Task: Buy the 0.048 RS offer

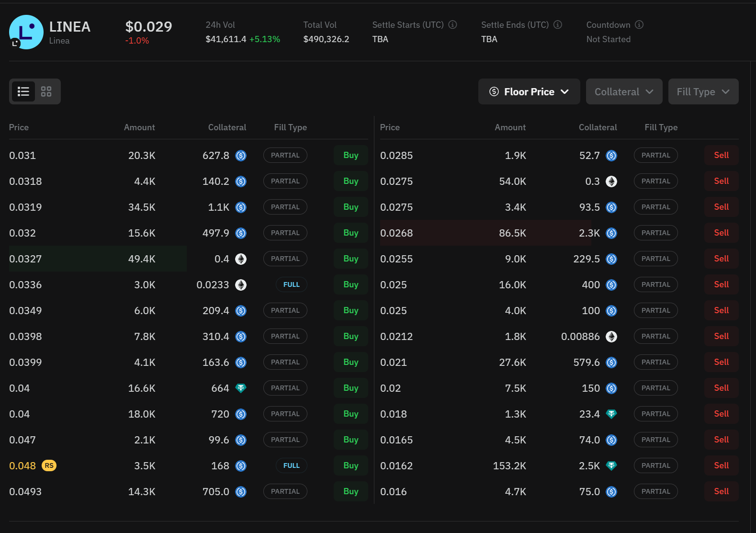Action: tap(351, 465)
